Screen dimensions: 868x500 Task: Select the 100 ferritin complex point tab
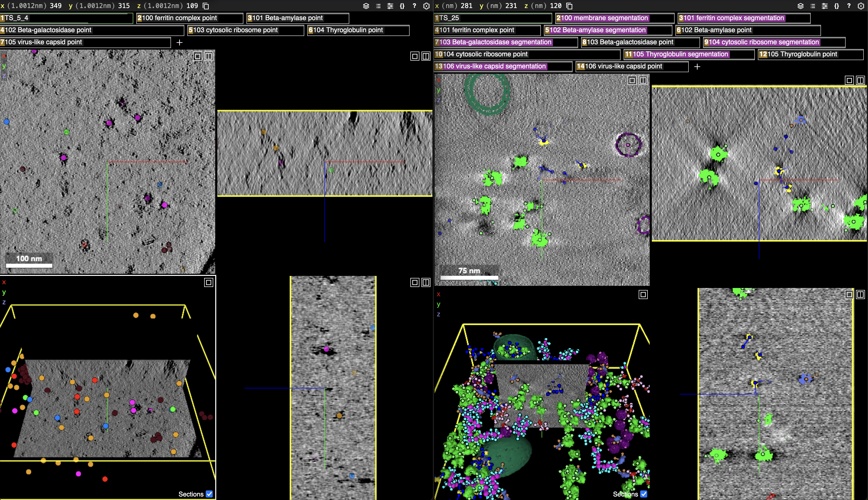click(189, 18)
